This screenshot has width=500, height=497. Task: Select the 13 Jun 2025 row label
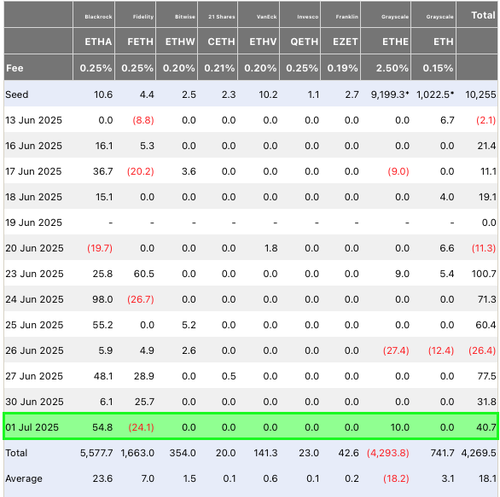[x=34, y=120]
